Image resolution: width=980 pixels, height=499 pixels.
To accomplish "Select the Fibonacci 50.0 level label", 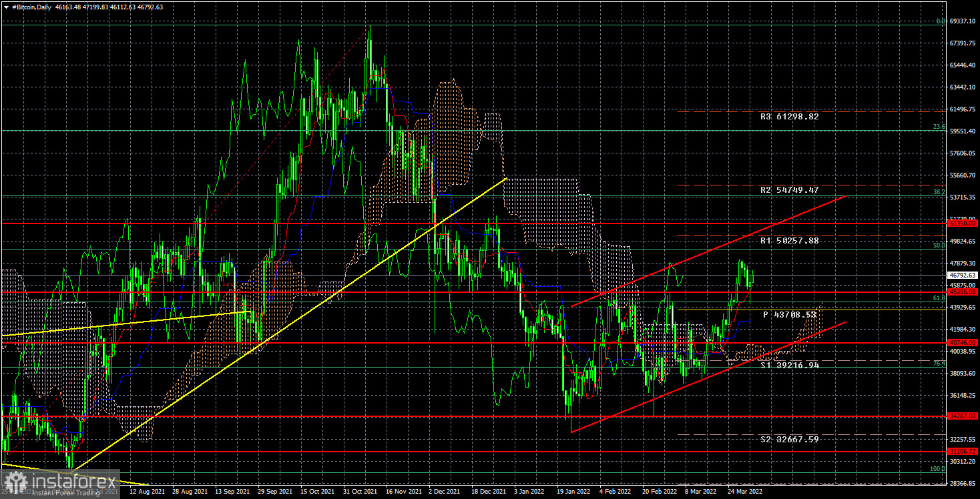I will point(939,245).
